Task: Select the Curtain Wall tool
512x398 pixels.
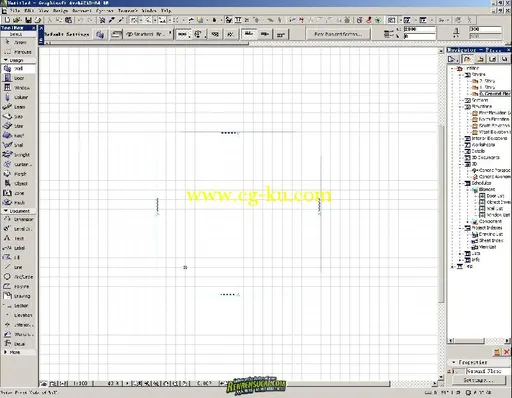Action: point(19,164)
